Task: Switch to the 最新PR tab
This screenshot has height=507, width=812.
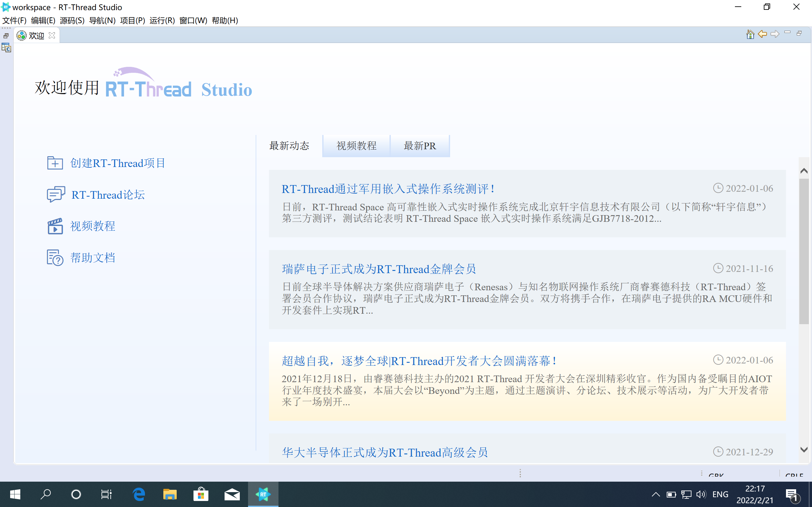Action: click(420, 146)
